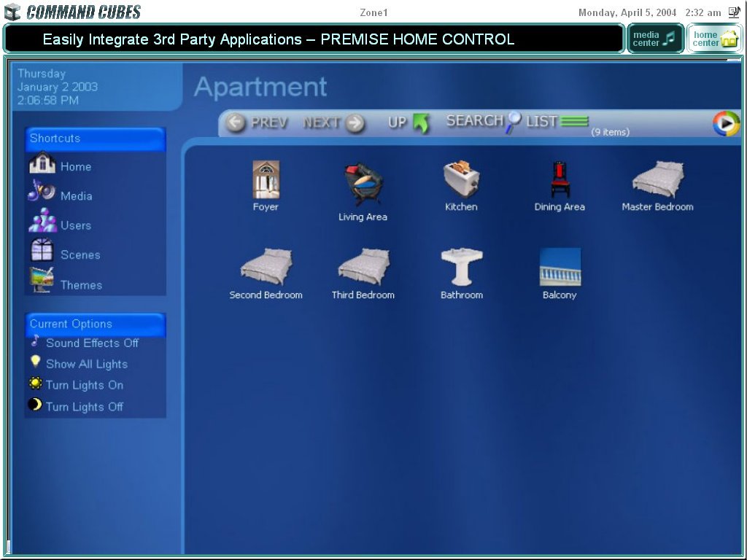The width and height of the screenshot is (747, 560).
Task: Navigate UP one level
Action: click(x=409, y=122)
